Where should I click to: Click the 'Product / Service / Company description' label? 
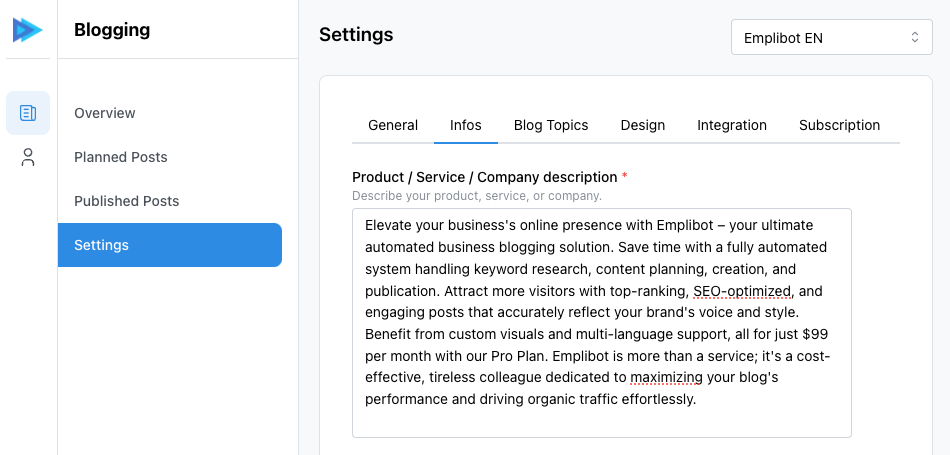tap(485, 178)
